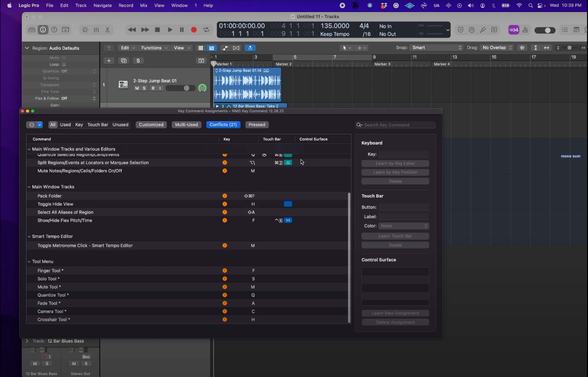The width and height of the screenshot is (588, 377).
Task: Toggle the Solo S button in control bar
Action: pyautogui.click(x=494, y=30)
